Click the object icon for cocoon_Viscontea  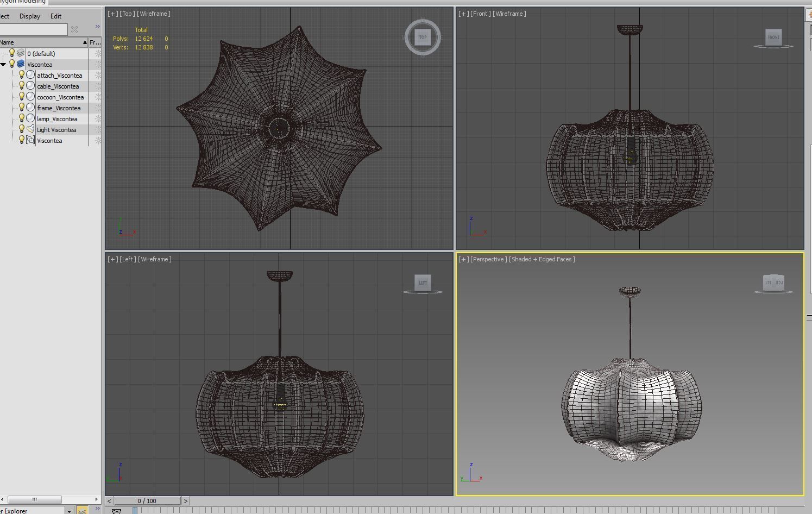coord(30,97)
